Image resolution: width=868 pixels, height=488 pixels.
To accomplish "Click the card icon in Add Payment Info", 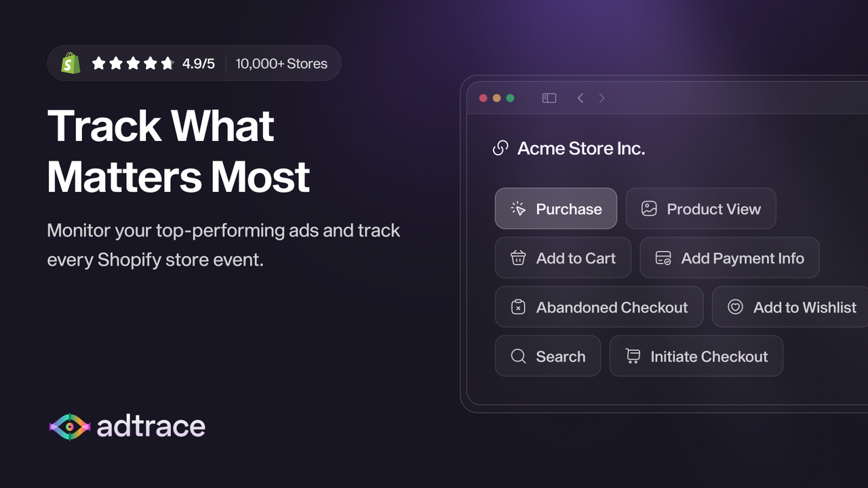I will tap(663, 258).
